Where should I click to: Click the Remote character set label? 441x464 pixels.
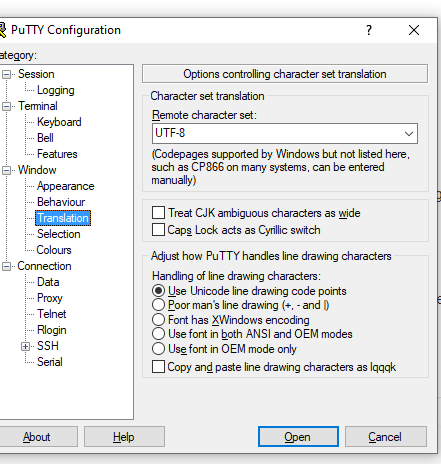click(x=204, y=115)
